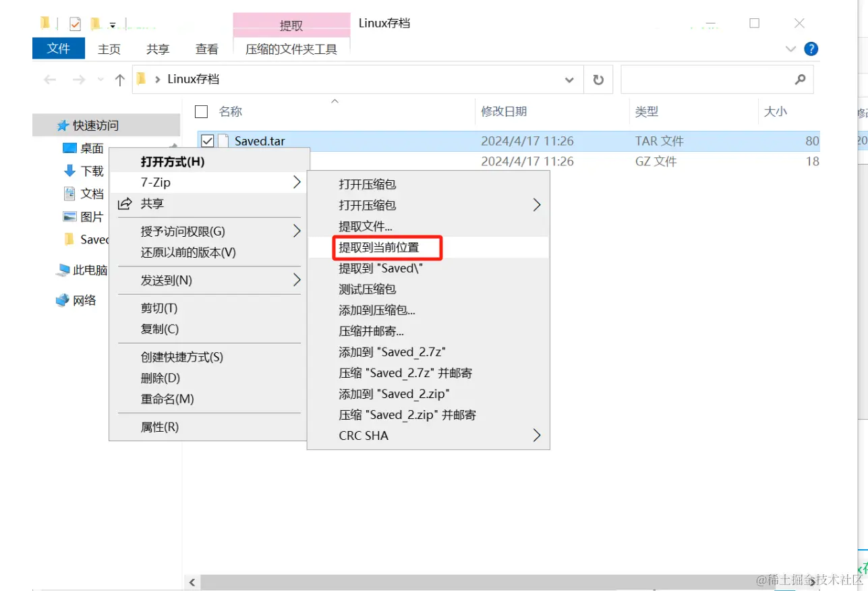Click the horizontal scrollbar left arrow
The image size is (868, 591).
pos(192,582)
